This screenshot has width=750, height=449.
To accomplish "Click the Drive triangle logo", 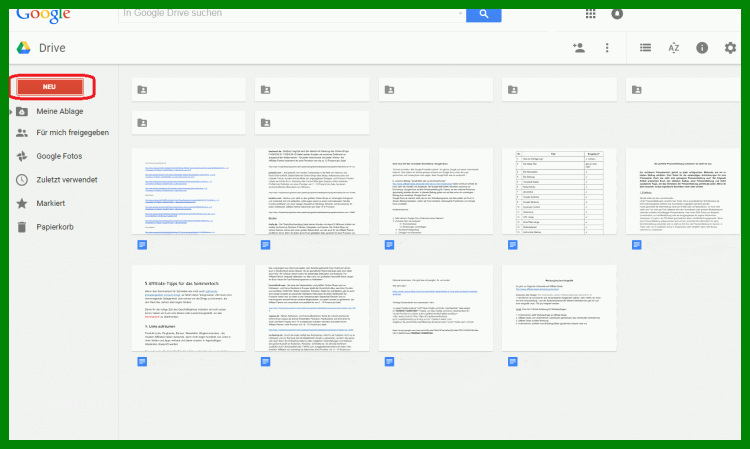I will pos(24,48).
